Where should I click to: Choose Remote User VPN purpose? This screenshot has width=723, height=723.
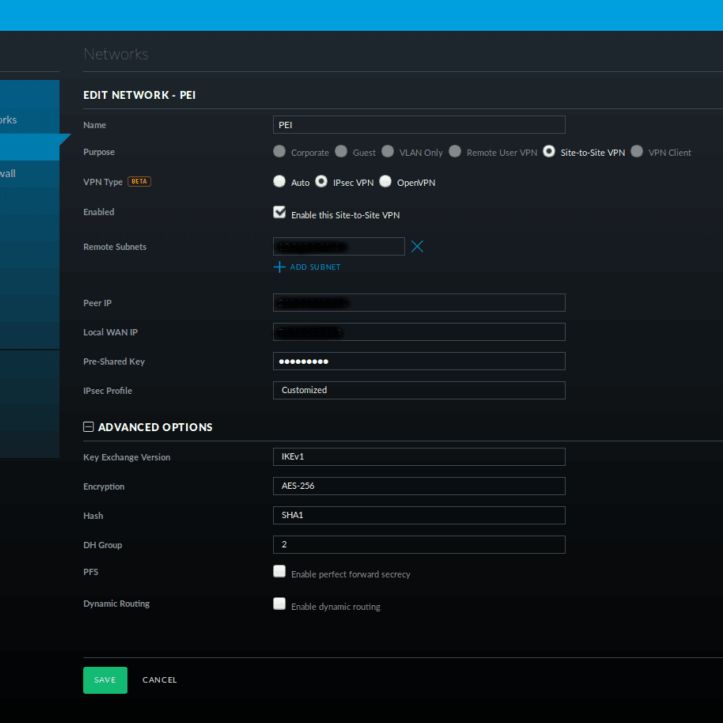[455, 151]
